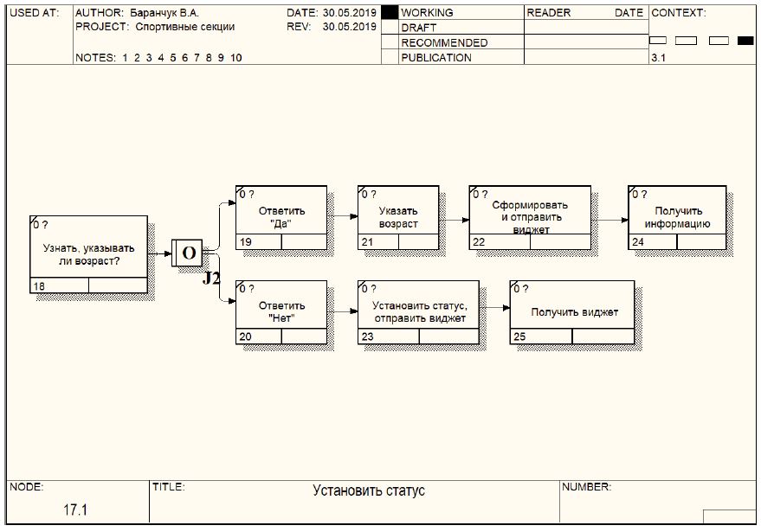This screenshot has width=761, height=532.
Task: Select activity box "Узнать, указывать ли возраст?"
Action: point(88,254)
